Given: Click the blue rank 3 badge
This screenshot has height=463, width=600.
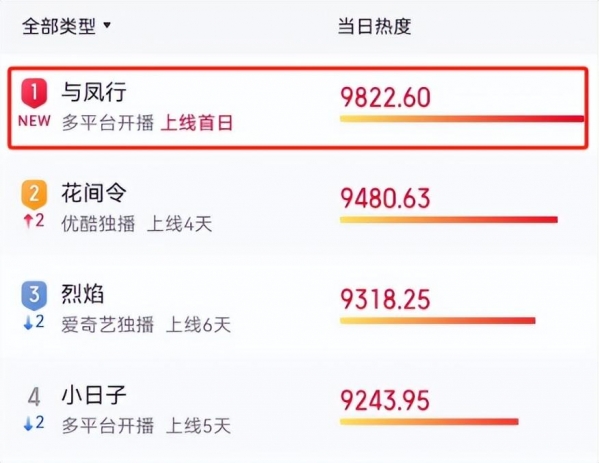Looking at the screenshot, I should (34, 295).
